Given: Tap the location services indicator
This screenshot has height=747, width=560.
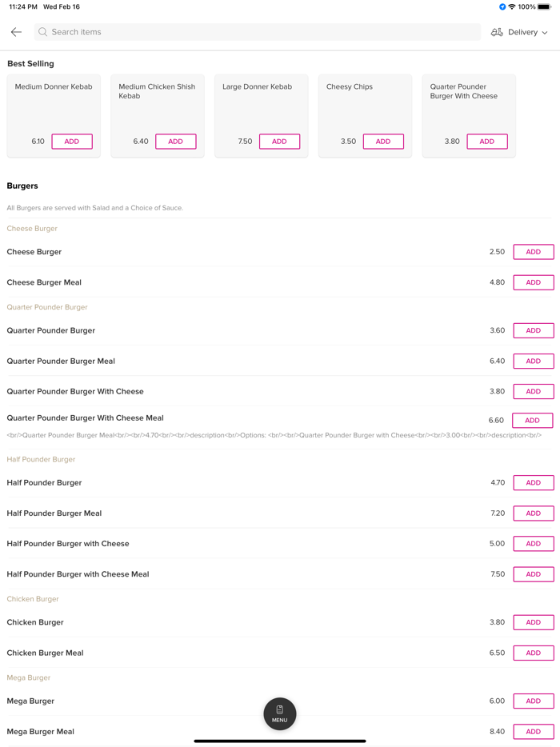Looking at the screenshot, I should 502,6.
